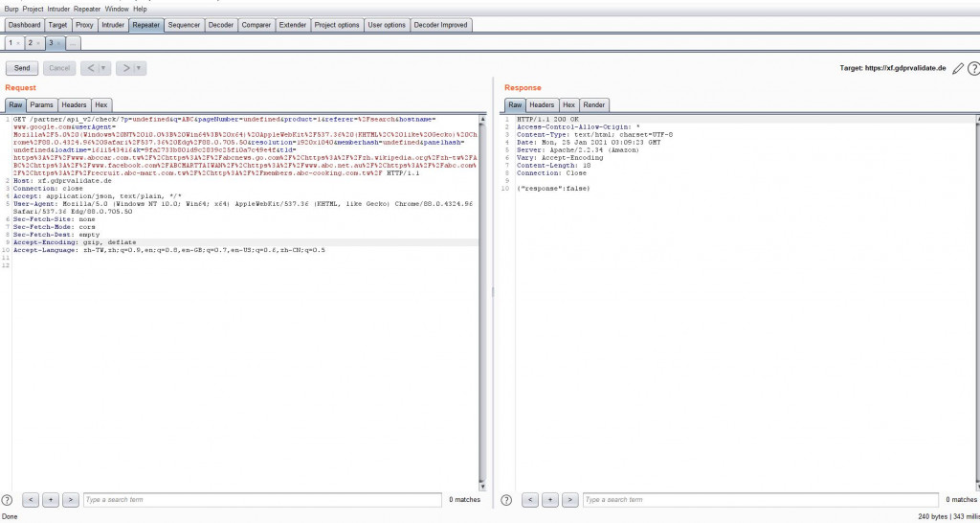Open the Burp menu
The width and height of the screenshot is (980, 523).
pos(11,10)
